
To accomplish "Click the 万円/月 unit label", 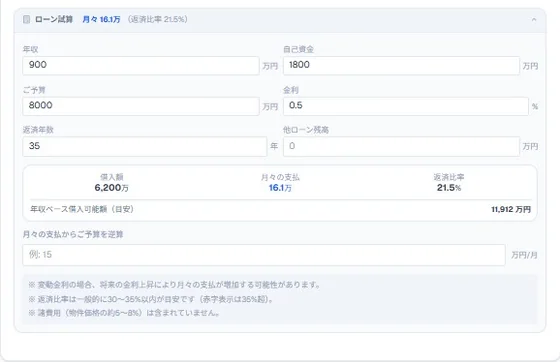I will [524, 255].
